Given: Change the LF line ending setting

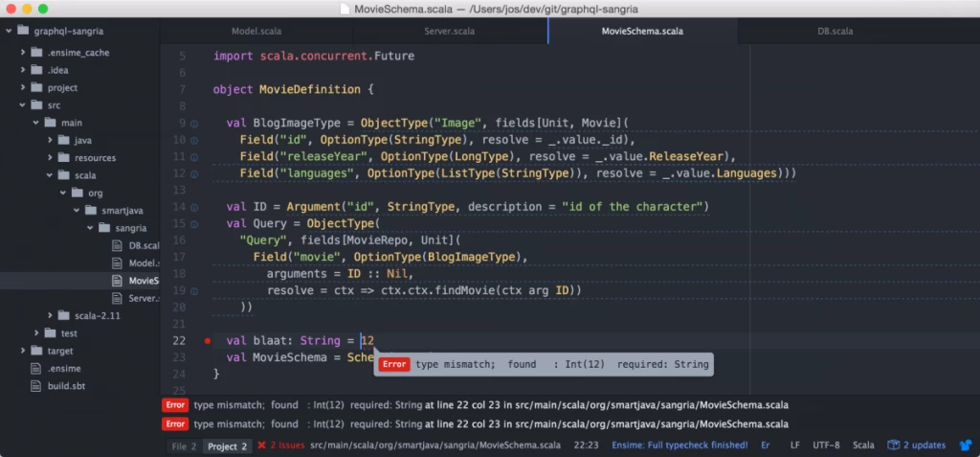Looking at the screenshot, I should pos(795,446).
